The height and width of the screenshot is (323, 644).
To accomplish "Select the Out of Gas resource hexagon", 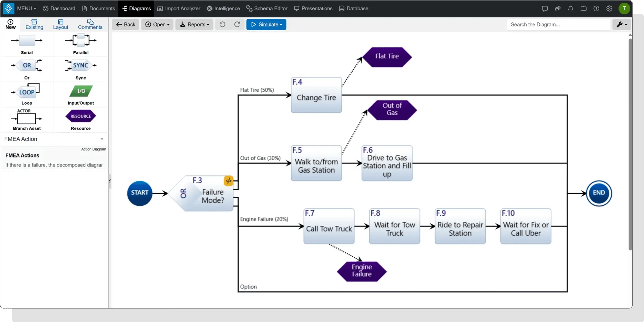I will pos(392,110).
